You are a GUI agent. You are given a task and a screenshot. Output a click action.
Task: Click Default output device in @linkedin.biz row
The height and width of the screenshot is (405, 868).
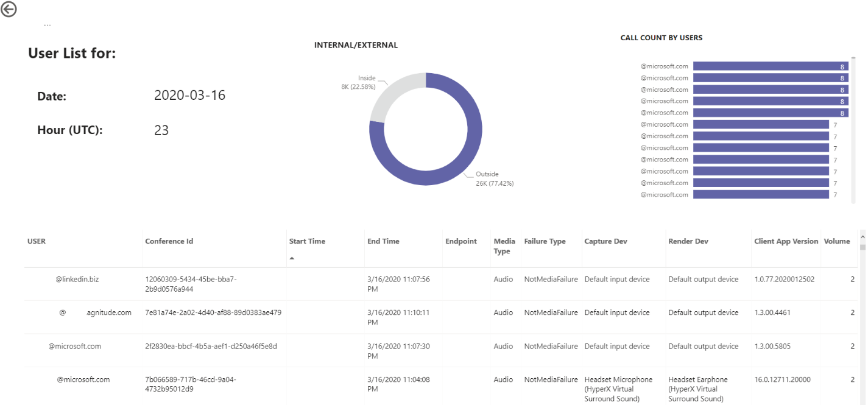[x=704, y=280]
